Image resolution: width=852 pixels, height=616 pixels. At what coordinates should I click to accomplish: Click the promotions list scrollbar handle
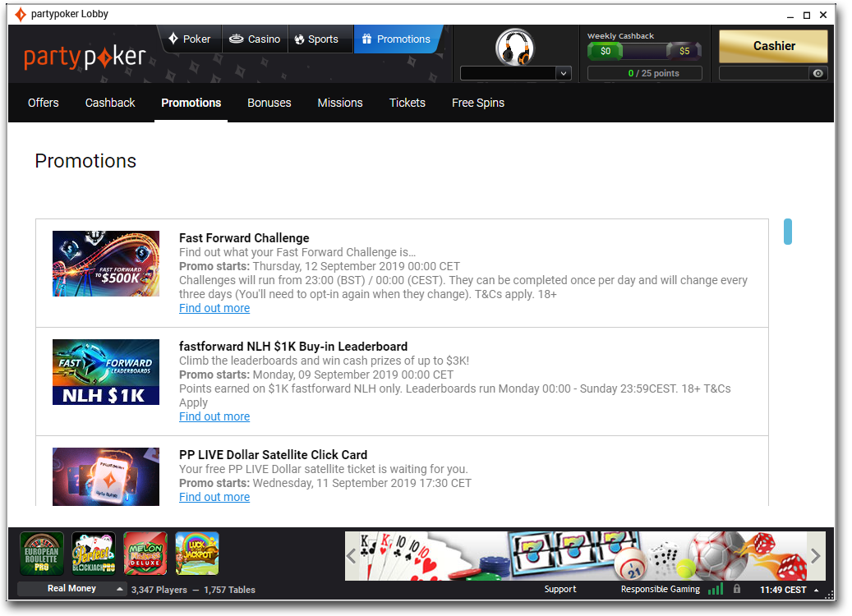click(x=788, y=232)
